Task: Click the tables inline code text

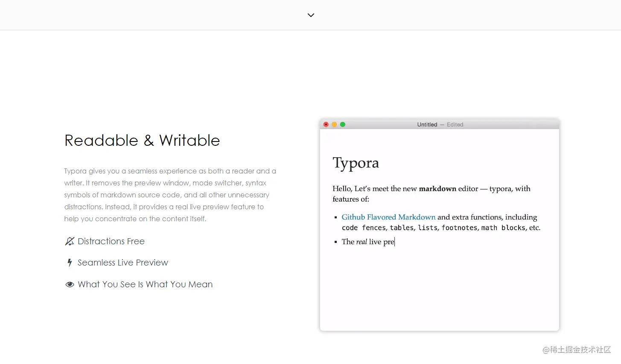Action: pyautogui.click(x=402, y=228)
